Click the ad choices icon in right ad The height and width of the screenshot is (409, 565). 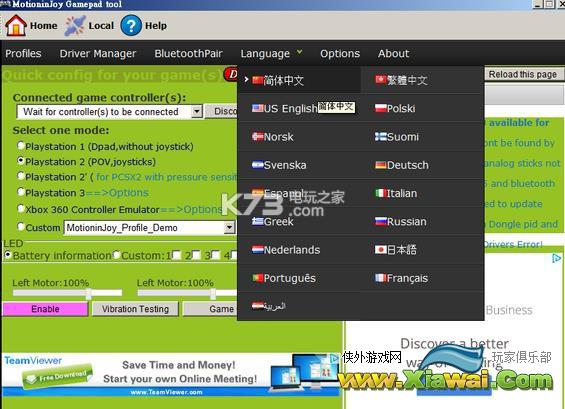(x=556, y=258)
